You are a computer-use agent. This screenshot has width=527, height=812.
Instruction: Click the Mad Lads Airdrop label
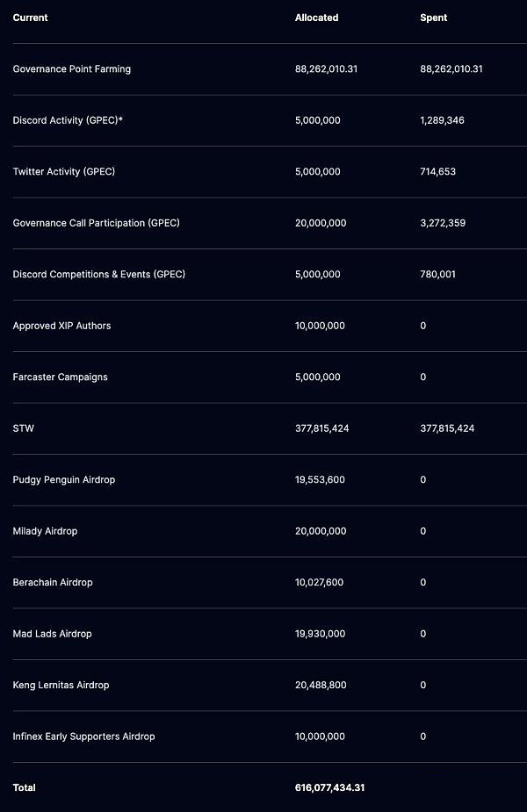point(53,633)
